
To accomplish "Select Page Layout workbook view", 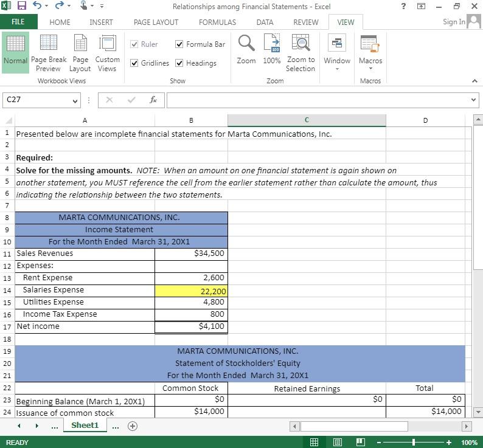I will click(x=80, y=53).
